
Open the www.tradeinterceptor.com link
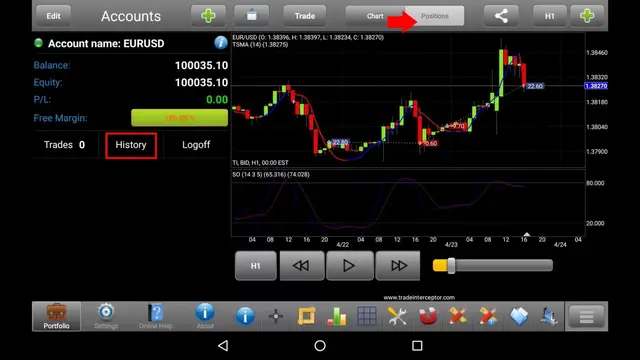419,297
